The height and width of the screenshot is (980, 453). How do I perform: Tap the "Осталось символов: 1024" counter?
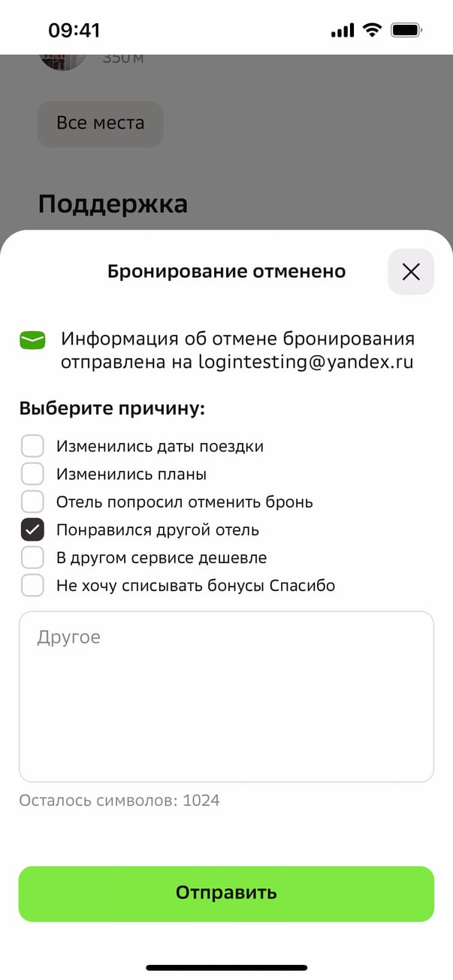pos(119,801)
